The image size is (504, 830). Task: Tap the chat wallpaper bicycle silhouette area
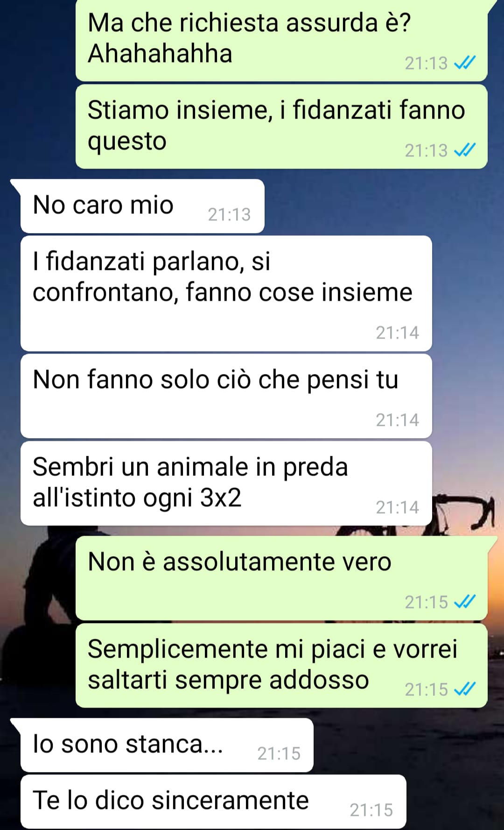(x=463, y=515)
